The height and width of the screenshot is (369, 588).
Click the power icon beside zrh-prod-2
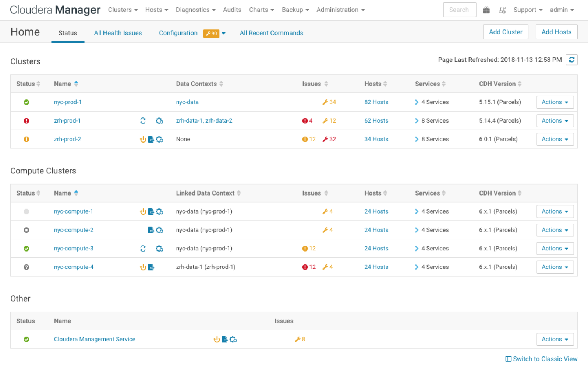point(143,139)
